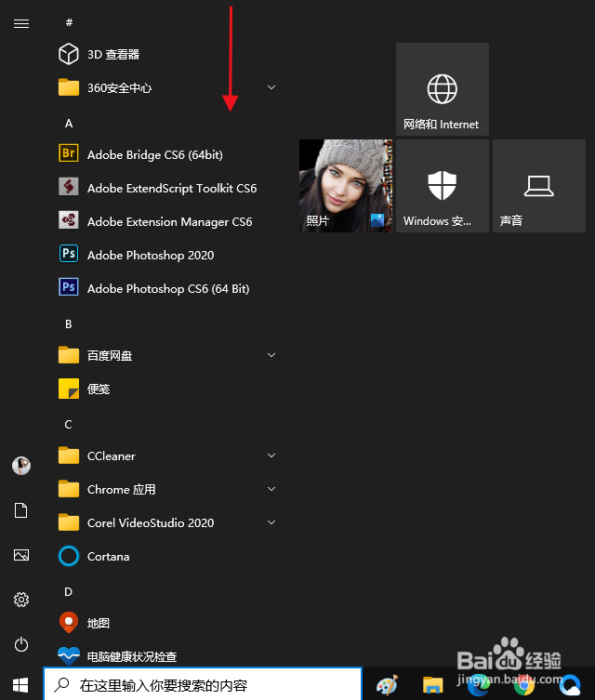Expand the 百度网盘 folder chevron
This screenshot has width=595, height=700.
point(271,355)
